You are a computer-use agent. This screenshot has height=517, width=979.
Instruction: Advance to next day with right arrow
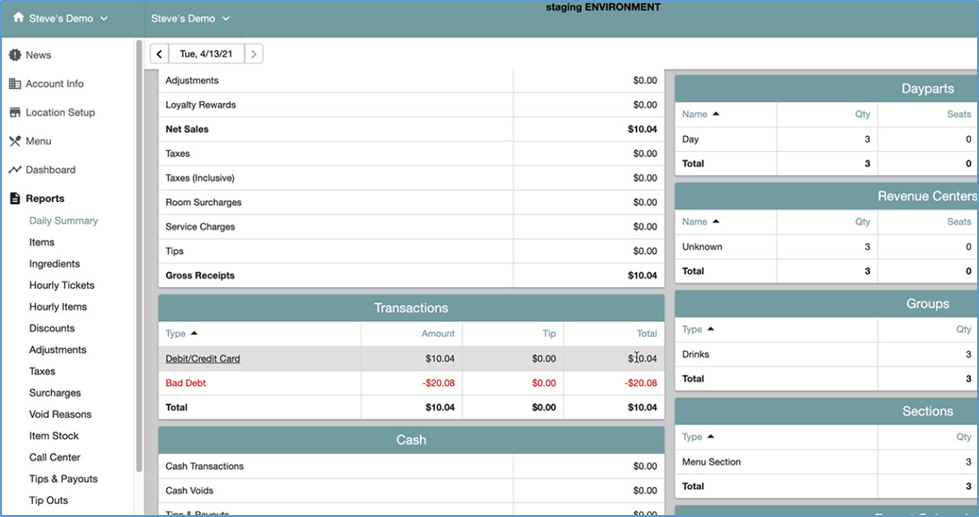coord(254,54)
